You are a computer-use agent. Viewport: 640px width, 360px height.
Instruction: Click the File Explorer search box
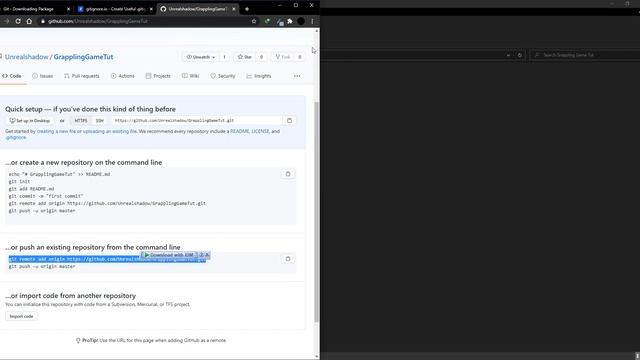[x=584, y=55]
